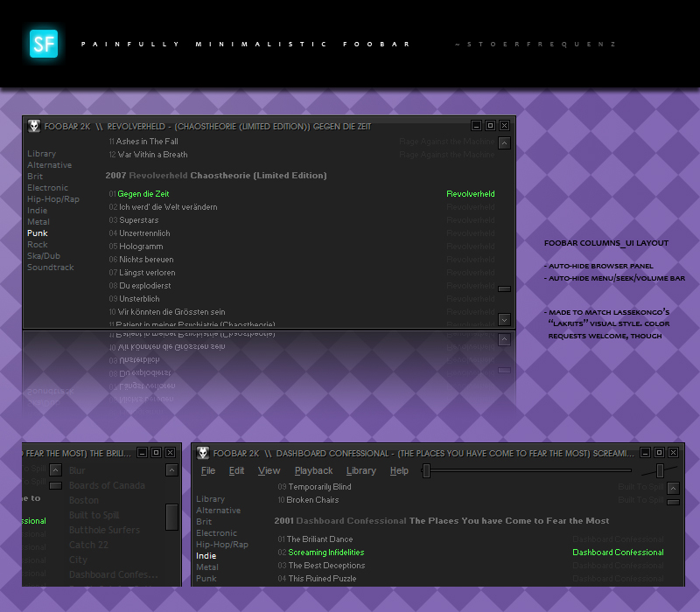Select Library in Revolverheld window browser panel
Image resolution: width=700 pixels, height=612 pixels.
pyautogui.click(x=41, y=154)
